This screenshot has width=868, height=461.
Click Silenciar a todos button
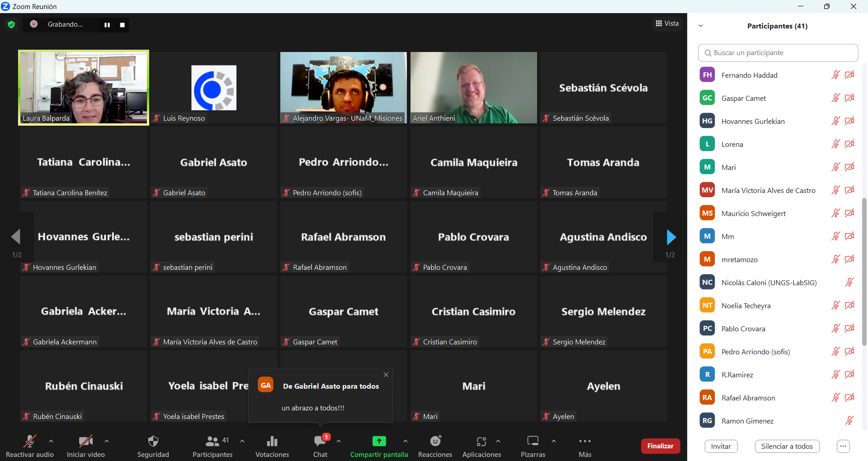787,446
